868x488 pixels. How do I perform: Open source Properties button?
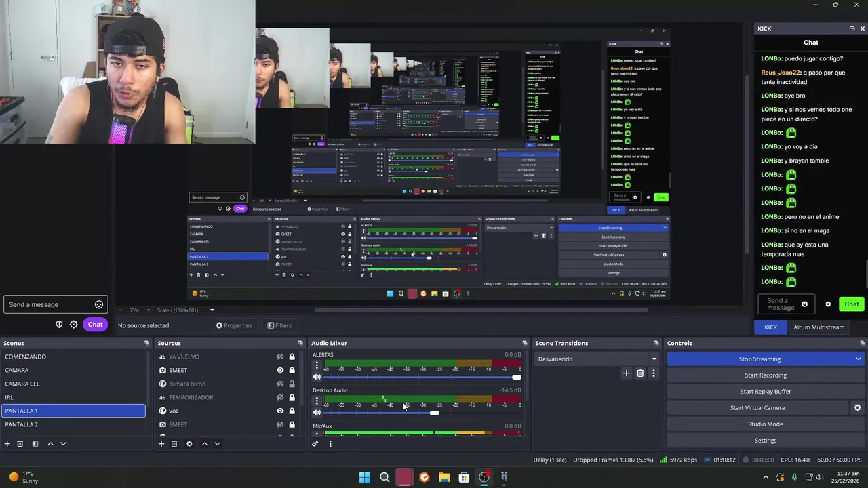pos(233,325)
